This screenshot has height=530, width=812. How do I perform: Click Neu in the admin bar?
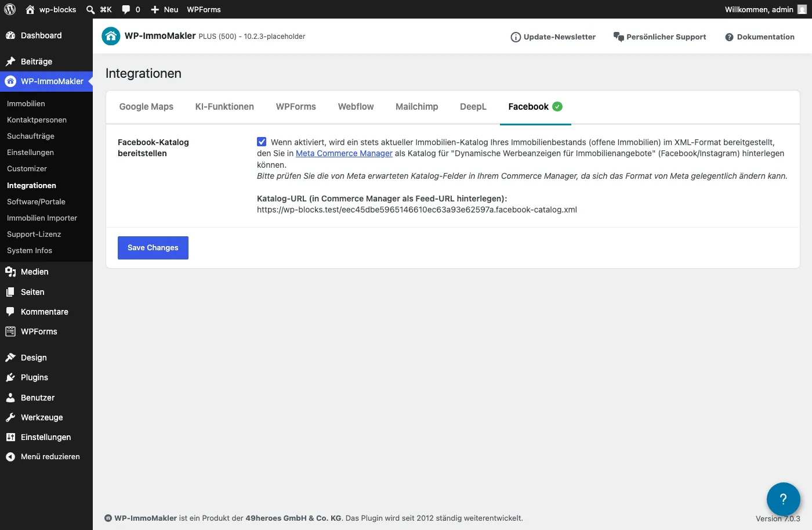(171, 9)
